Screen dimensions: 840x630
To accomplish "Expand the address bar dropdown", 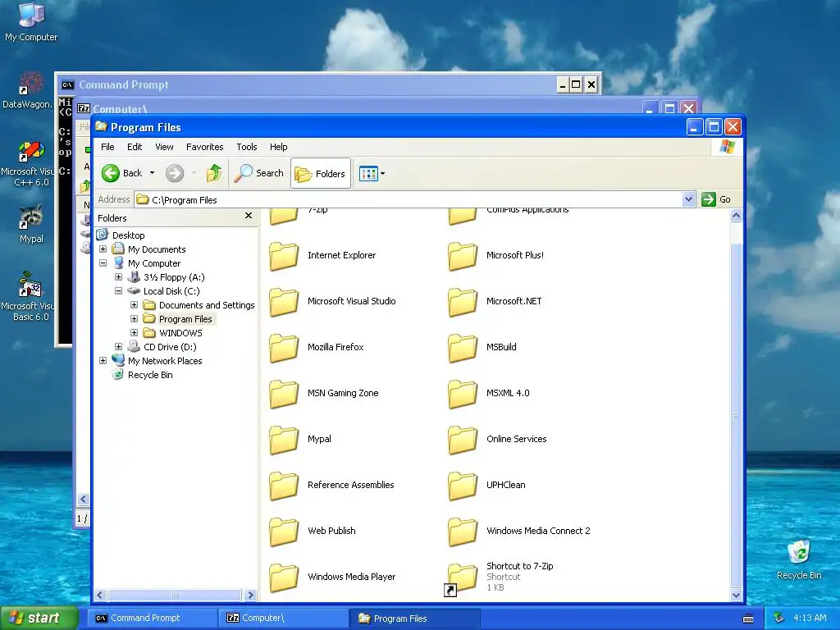I will coord(688,199).
